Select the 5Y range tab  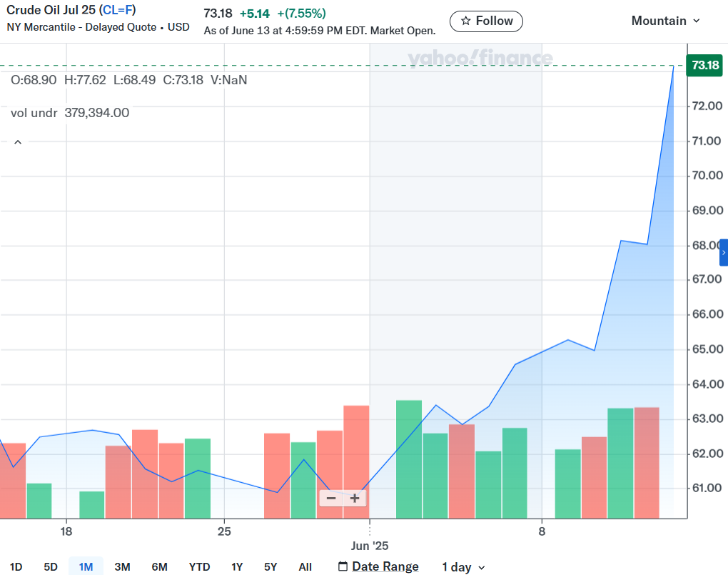(x=271, y=566)
